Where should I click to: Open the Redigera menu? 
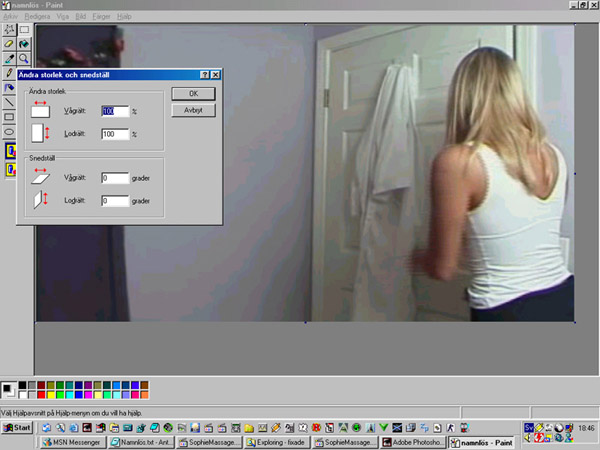point(37,16)
